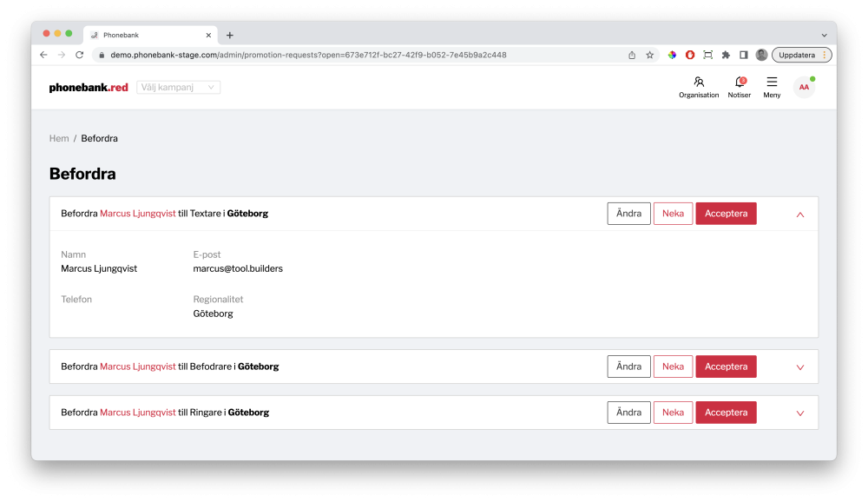This screenshot has height=502, width=868.
Task: Click the share icon in address bar
Action: [632, 55]
